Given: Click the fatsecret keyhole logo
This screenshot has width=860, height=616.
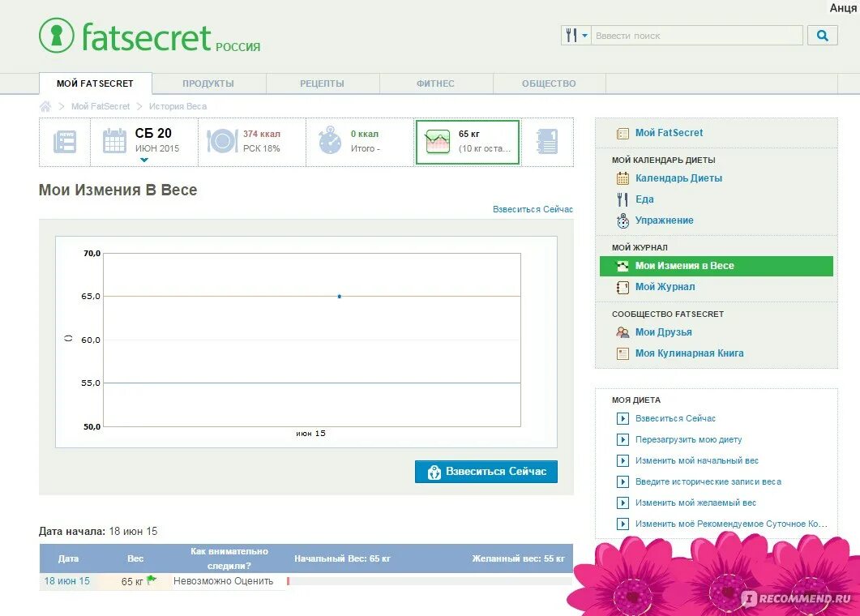Looking at the screenshot, I should point(57,35).
